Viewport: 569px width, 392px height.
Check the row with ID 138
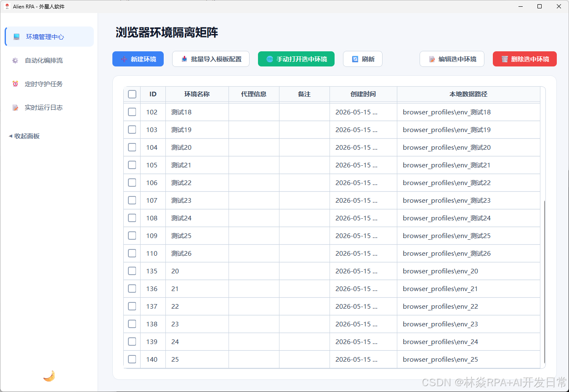(x=132, y=324)
